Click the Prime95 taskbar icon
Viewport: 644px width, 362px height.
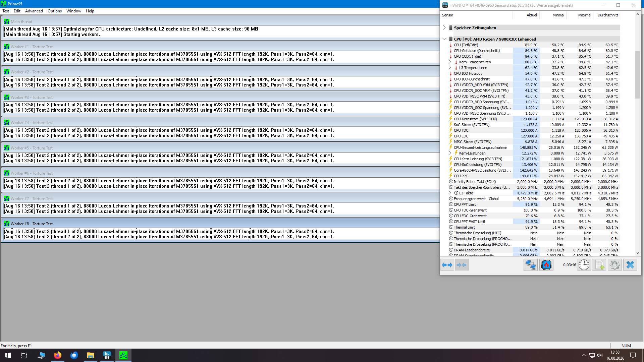tap(123, 355)
